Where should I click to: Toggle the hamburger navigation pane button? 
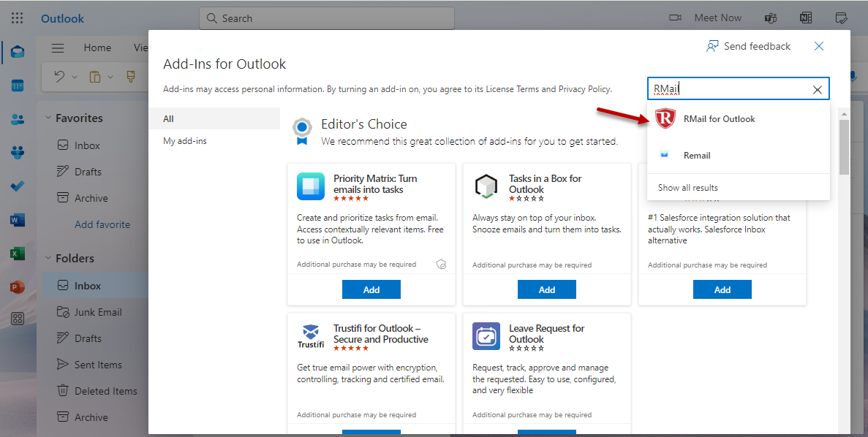pos(58,48)
